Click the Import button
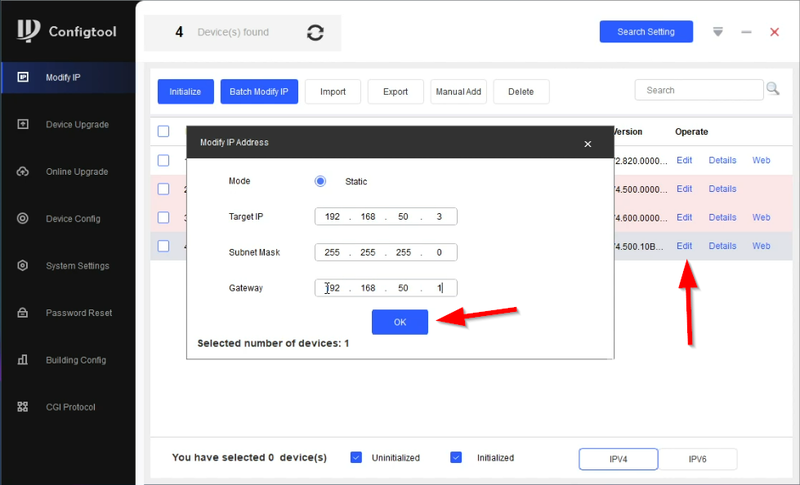Screen dimensions: 800x485 (333, 92)
